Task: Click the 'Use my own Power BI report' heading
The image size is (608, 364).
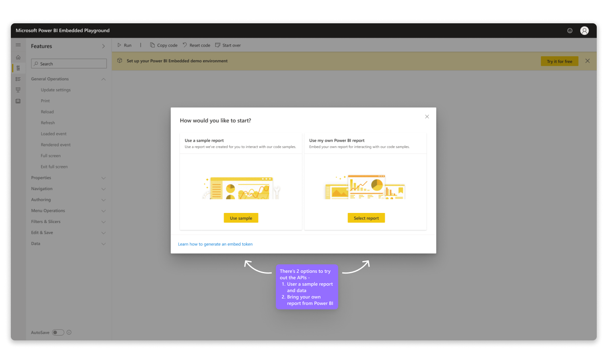Action: pyautogui.click(x=337, y=141)
